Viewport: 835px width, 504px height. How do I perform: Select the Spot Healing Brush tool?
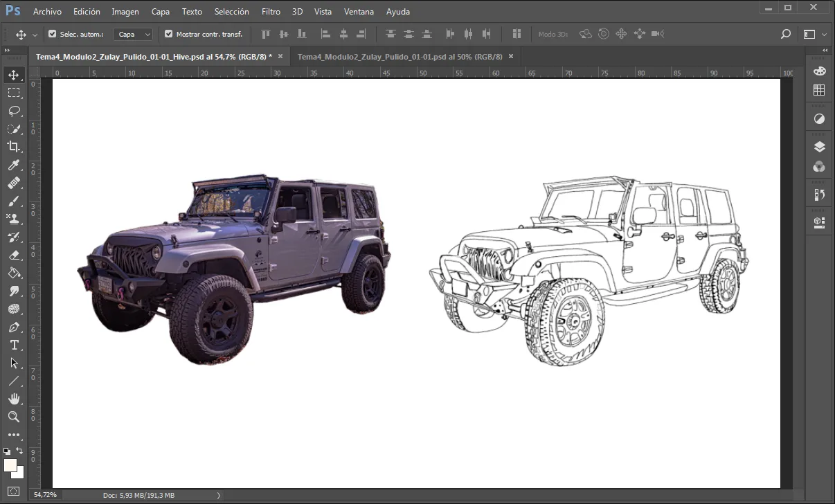pyautogui.click(x=14, y=183)
